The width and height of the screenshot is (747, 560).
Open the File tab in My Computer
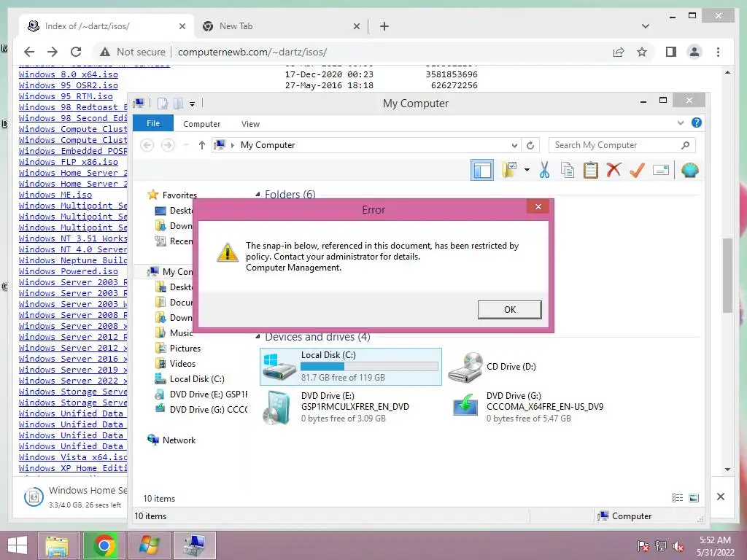[x=153, y=123]
